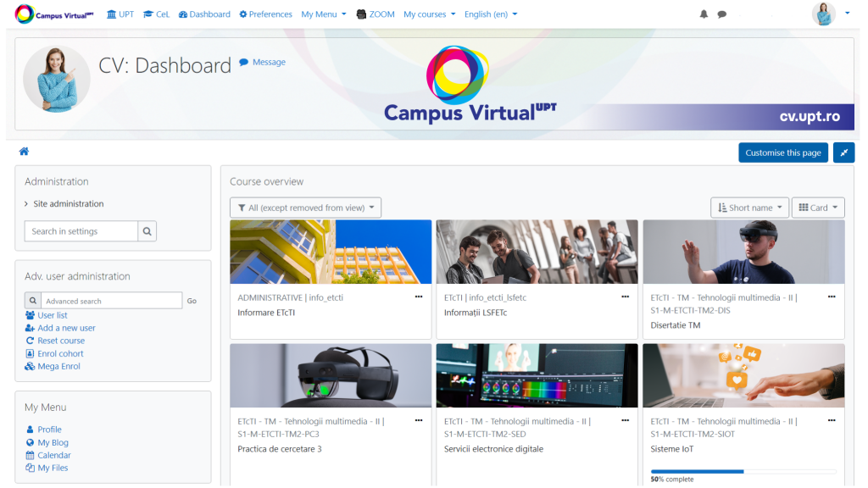Open the All (except removed from view) filter
Image resolution: width=868 pixels, height=488 pixels.
(305, 208)
